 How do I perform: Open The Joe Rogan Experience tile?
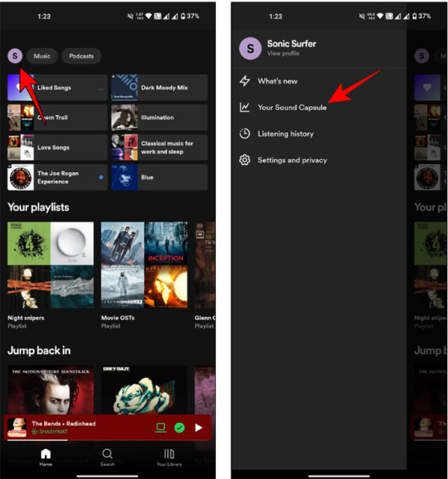click(x=57, y=177)
